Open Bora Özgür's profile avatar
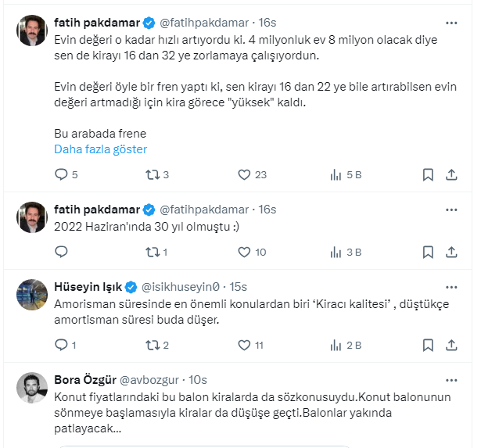 (x=33, y=388)
